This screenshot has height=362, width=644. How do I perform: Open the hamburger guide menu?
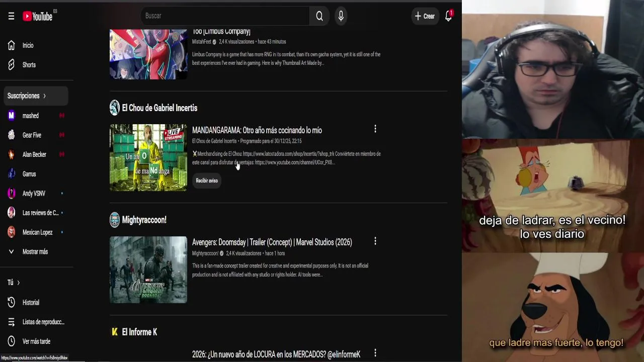[11, 16]
